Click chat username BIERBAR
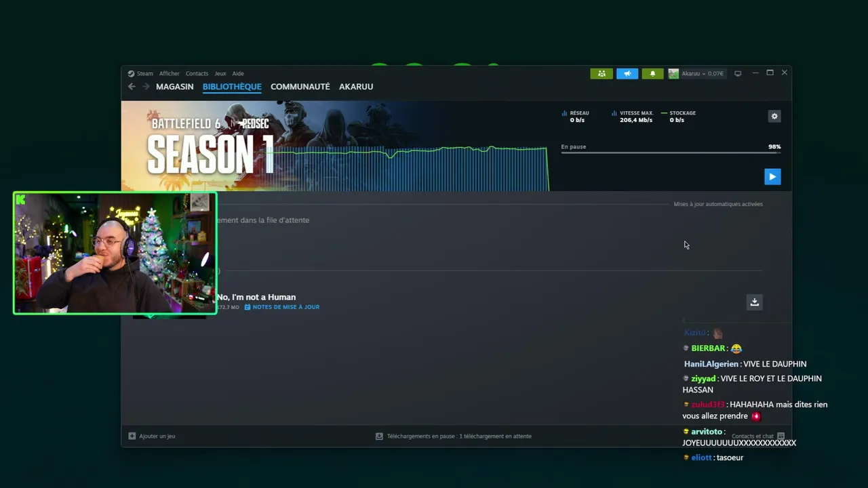This screenshot has width=868, height=488. [x=708, y=348]
